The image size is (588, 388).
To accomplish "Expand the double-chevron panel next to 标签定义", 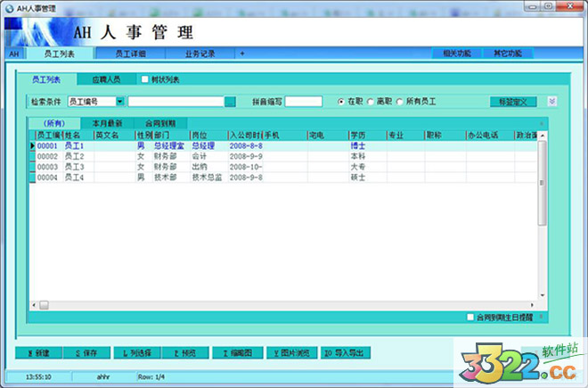I will 551,102.
